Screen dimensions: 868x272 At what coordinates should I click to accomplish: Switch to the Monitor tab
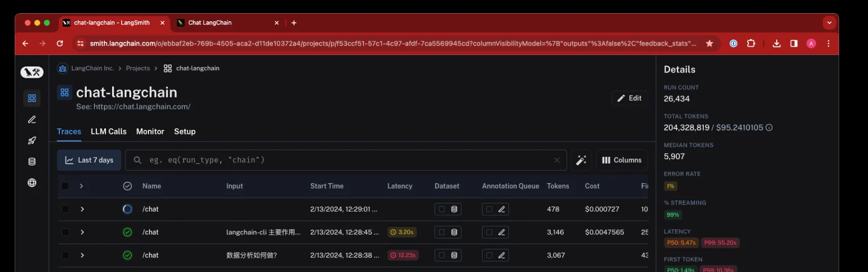(150, 131)
